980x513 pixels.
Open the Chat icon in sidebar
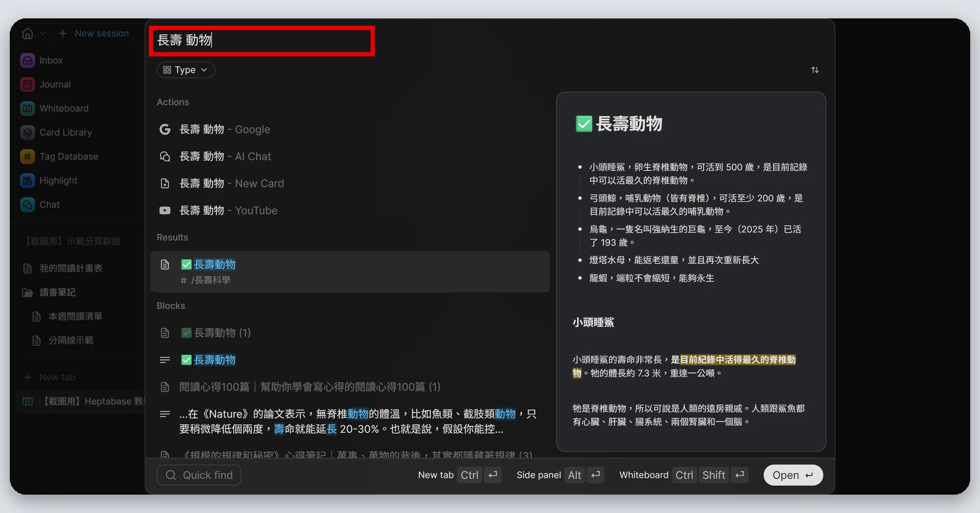pos(27,204)
